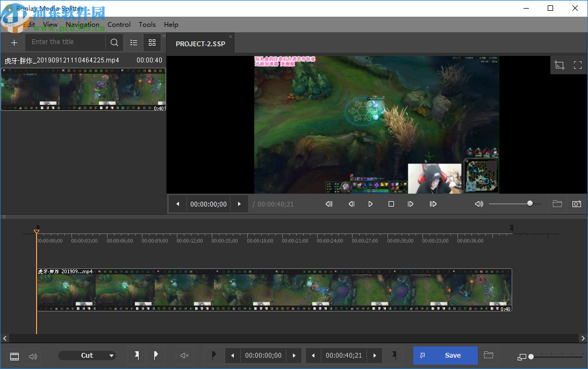Click the crop video icon in preview

[x=560, y=65]
